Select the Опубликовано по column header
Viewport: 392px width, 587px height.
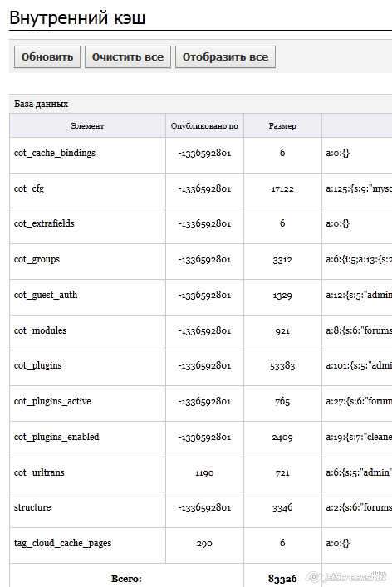tap(204, 126)
